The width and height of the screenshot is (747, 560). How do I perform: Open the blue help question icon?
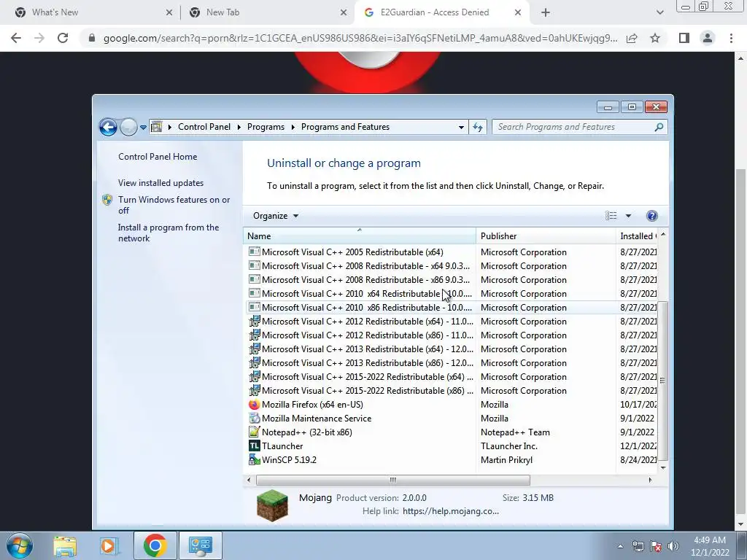[651, 216]
